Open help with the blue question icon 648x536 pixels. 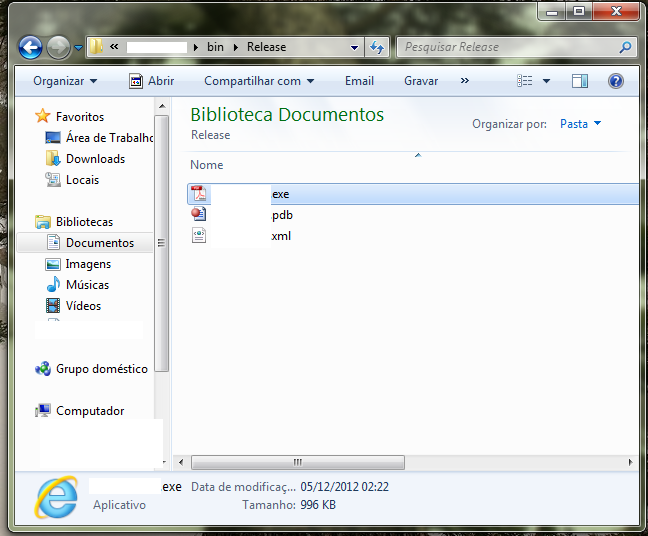click(616, 81)
